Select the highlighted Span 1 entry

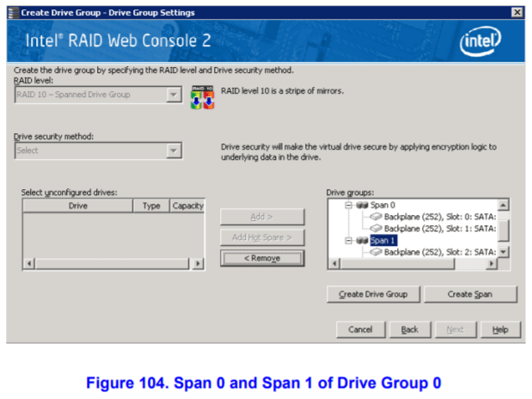(x=383, y=241)
